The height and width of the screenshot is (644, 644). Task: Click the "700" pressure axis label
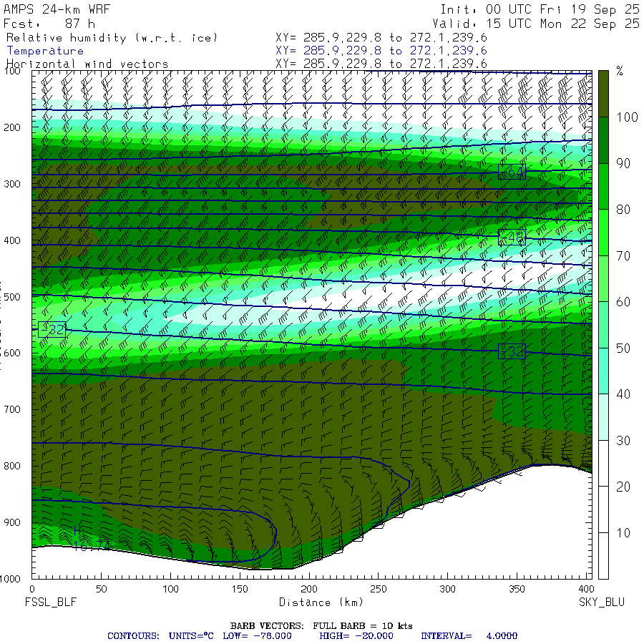coord(12,409)
